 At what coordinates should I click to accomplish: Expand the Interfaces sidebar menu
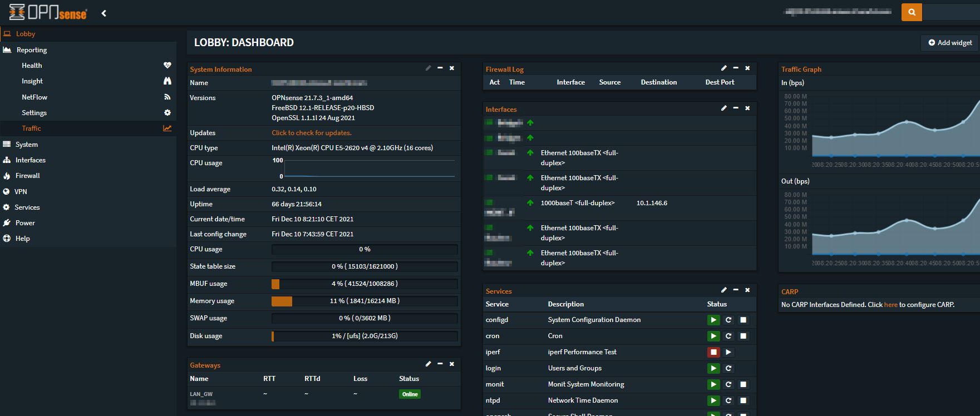tap(88, 160)
